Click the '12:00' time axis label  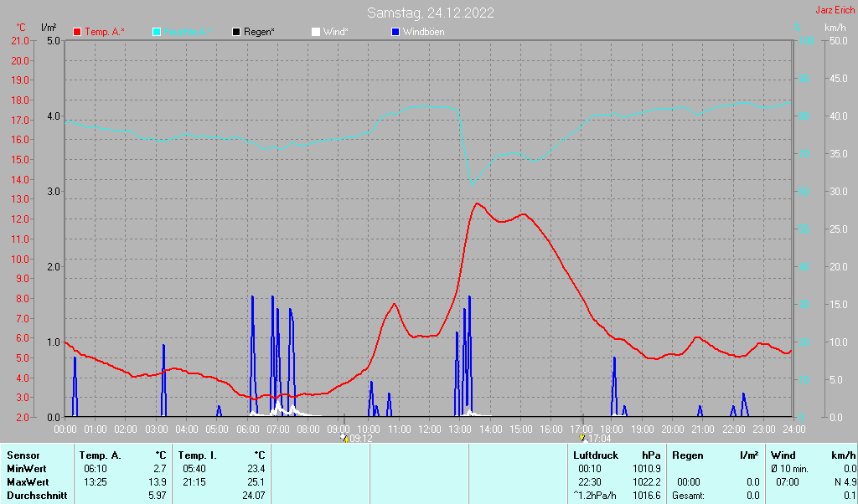(430, 429)
